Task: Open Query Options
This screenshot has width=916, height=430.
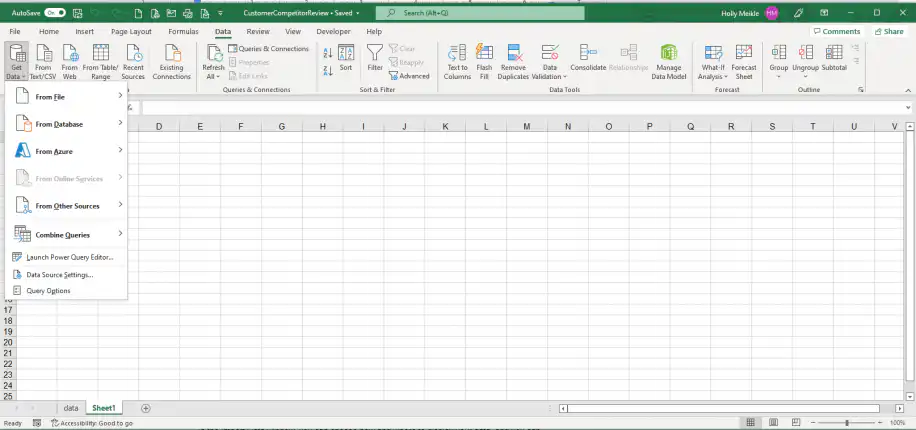Action: tap(66, 290)
